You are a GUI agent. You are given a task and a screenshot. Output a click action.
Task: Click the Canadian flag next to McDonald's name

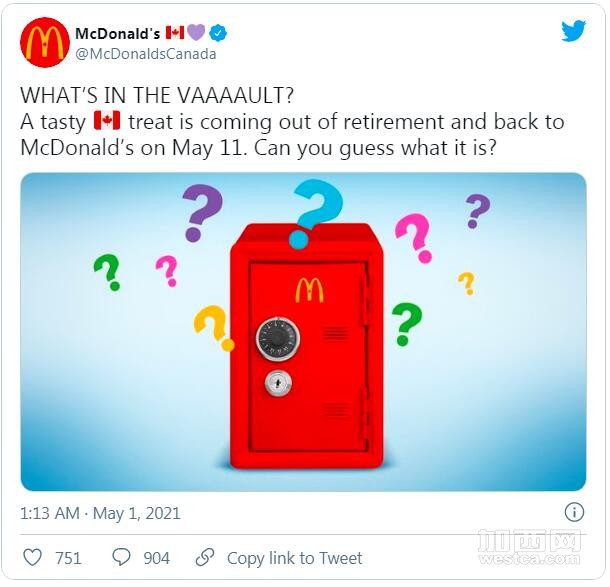(175, 33)
